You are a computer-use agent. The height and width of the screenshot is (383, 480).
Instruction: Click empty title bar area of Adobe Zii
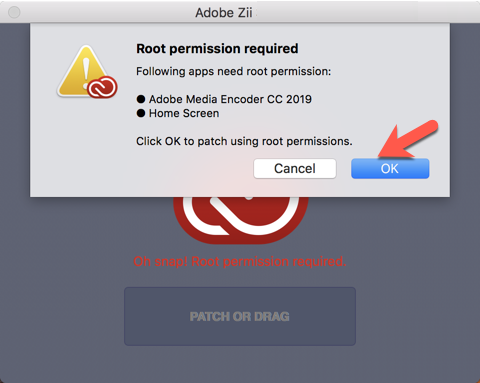(x=367, y=12)
